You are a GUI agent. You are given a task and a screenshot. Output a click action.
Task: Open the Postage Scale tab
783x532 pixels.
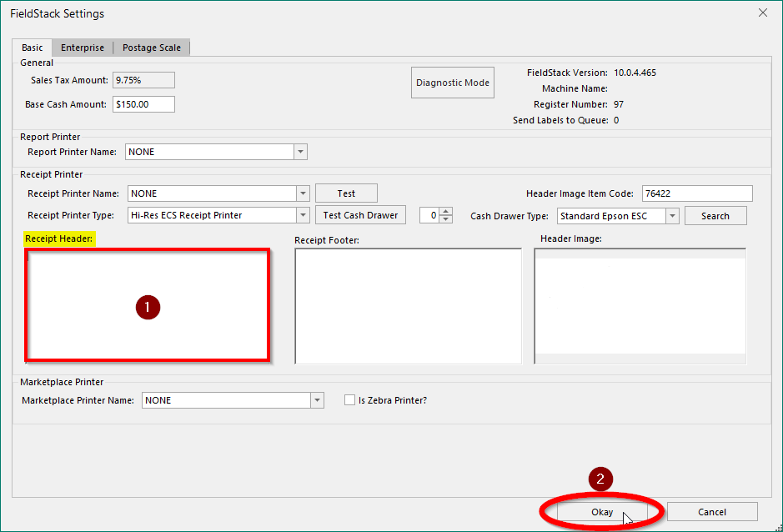[x=151, y=48]
